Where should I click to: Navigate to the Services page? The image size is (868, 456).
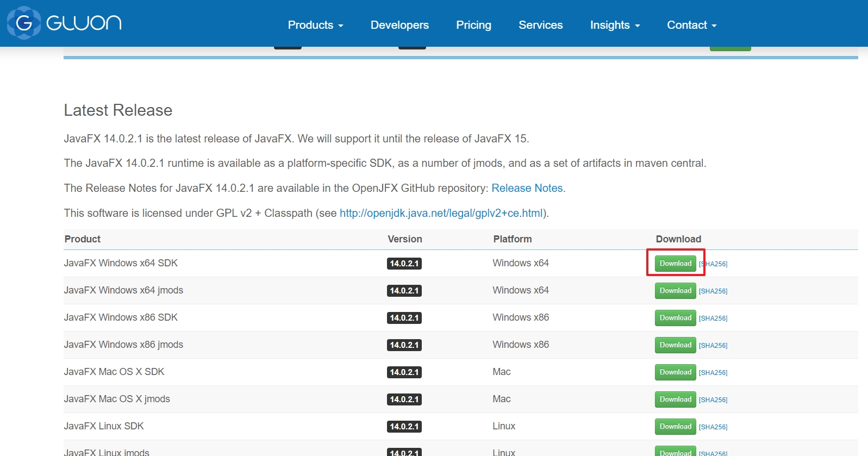click(540, 25)
